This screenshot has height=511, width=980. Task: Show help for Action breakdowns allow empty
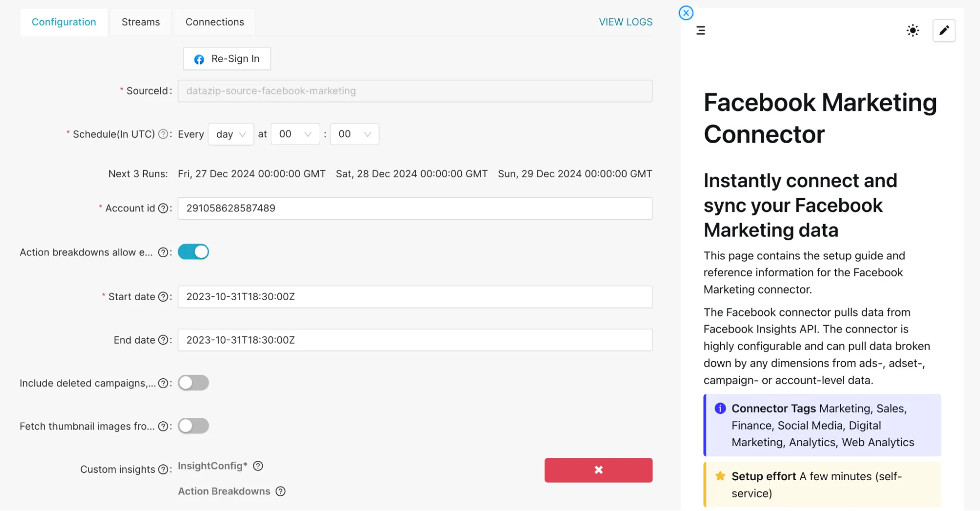163,253
